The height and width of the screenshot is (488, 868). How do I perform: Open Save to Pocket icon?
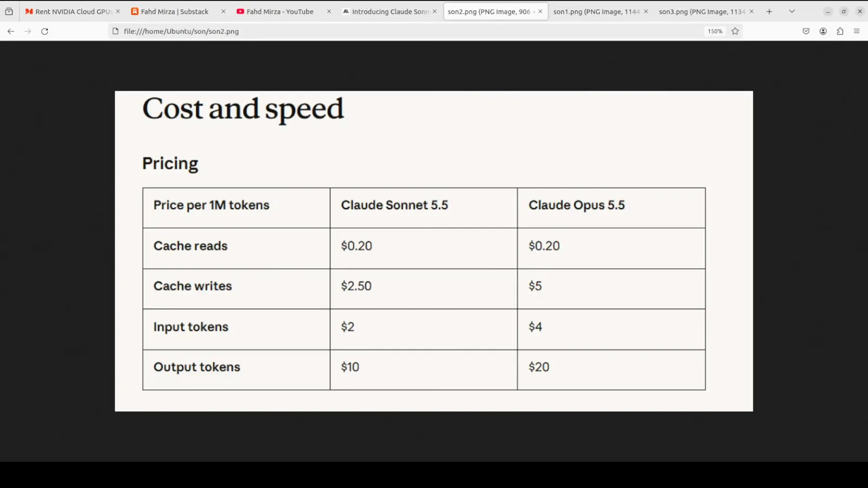point(806,31)
